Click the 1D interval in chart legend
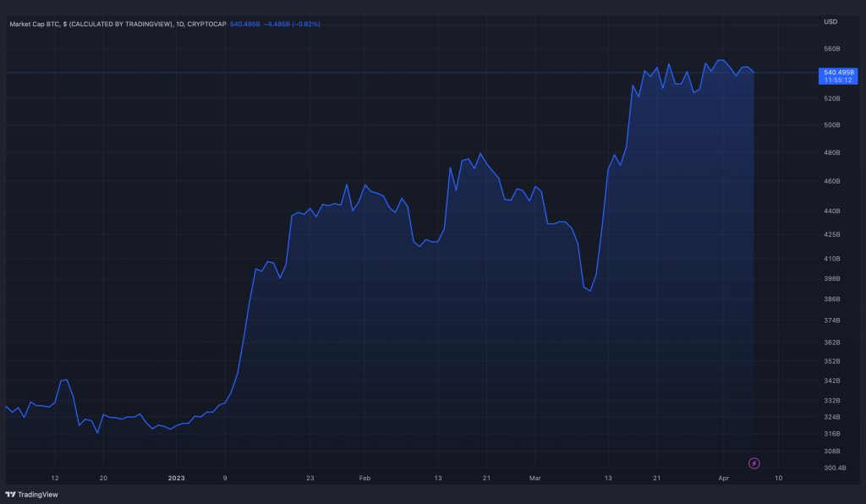The height and width of the screenshot is (504, 866). [x=179, y=24]
